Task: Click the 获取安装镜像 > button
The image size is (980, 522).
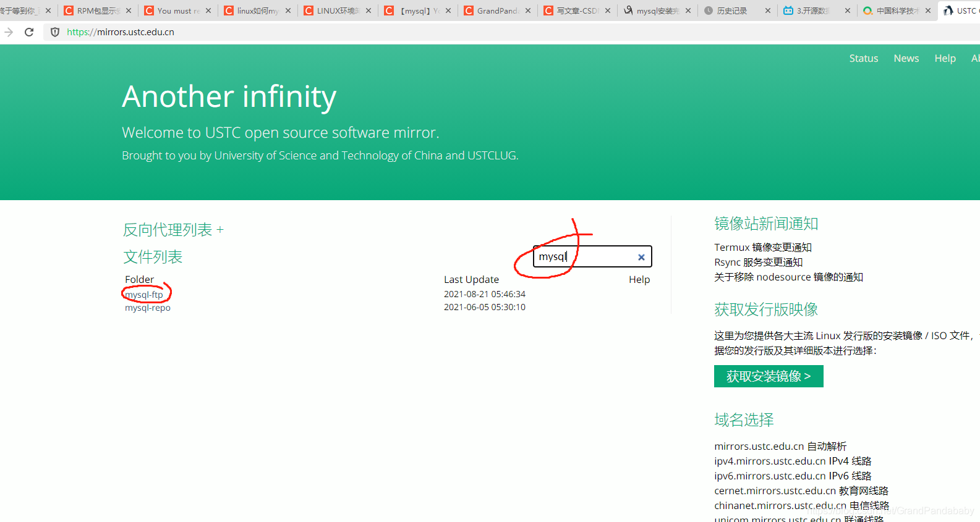Action: [x=769, y=376]
